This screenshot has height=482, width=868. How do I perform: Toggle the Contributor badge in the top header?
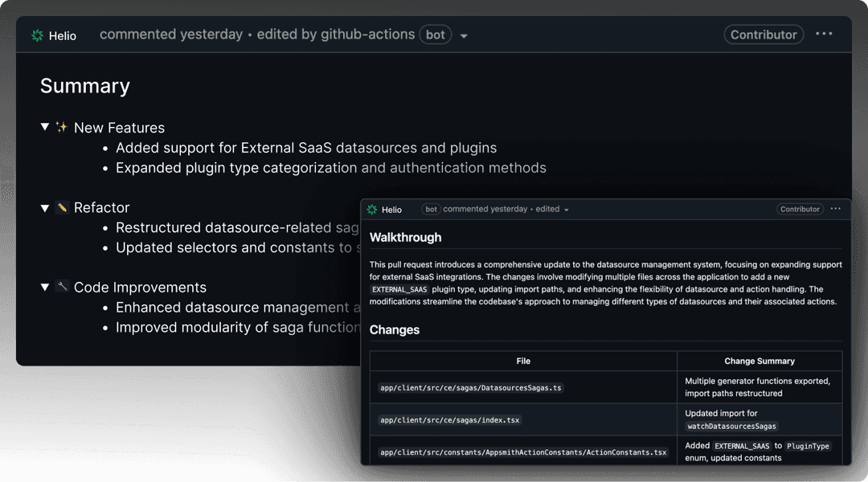pos(763,35)
